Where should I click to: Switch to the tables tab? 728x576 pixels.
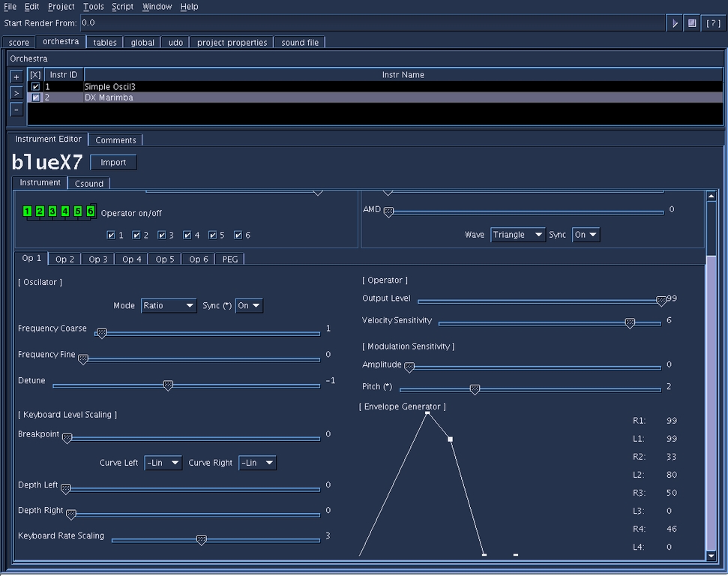[104, 43]
